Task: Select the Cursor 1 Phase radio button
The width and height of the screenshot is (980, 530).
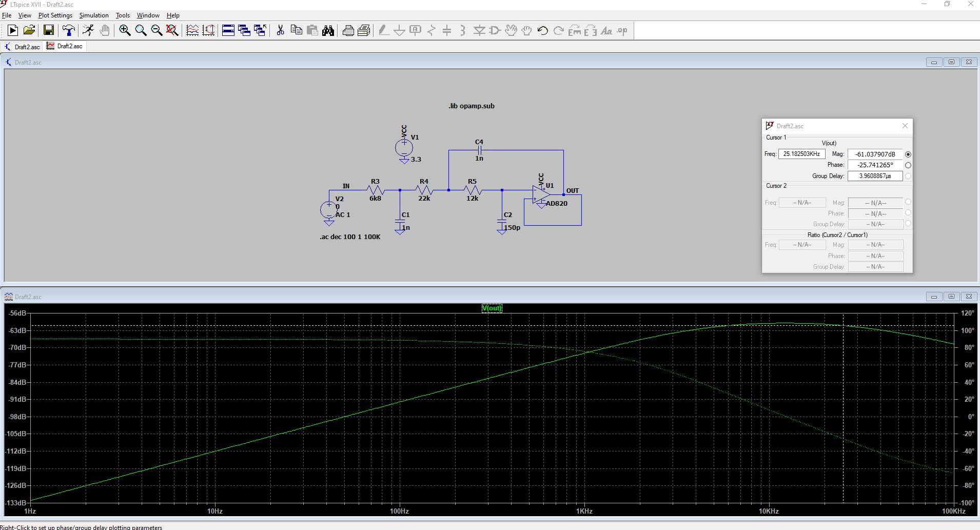Action: (x=908, y=165)
